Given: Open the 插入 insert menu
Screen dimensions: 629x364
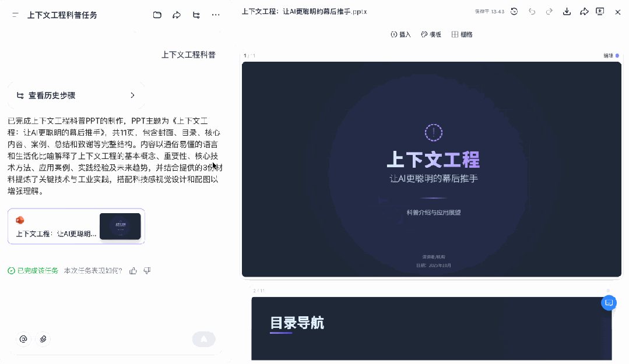Looking at the screenshot, I should click(x=400, y=34).
